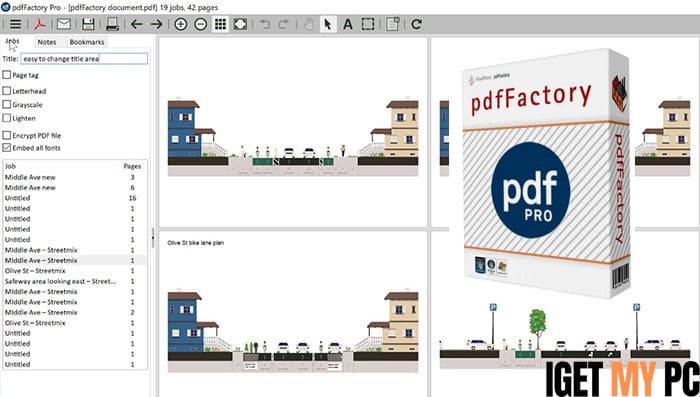Click the fit-page view icon
The height and width of the screenshot is (397, 700).
(240, 24)
